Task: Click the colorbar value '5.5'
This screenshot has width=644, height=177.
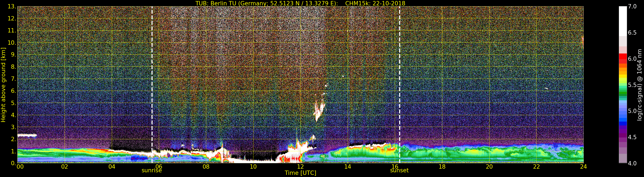Action: [632, 85]
